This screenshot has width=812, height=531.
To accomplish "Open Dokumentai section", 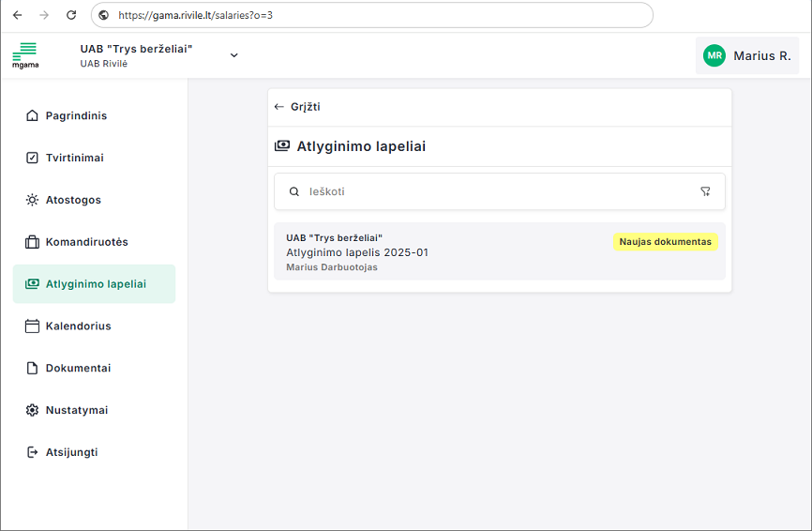I will [x=78, y=368].
